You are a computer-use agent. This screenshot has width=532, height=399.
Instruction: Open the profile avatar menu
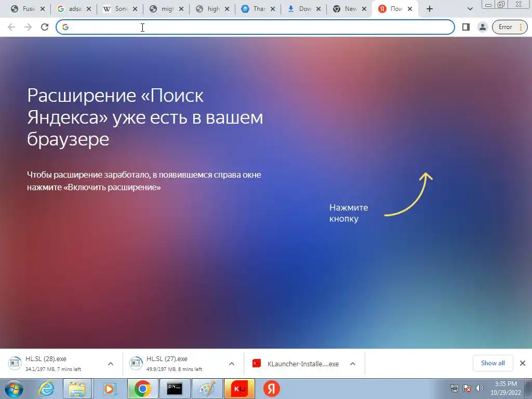[483, 27]
